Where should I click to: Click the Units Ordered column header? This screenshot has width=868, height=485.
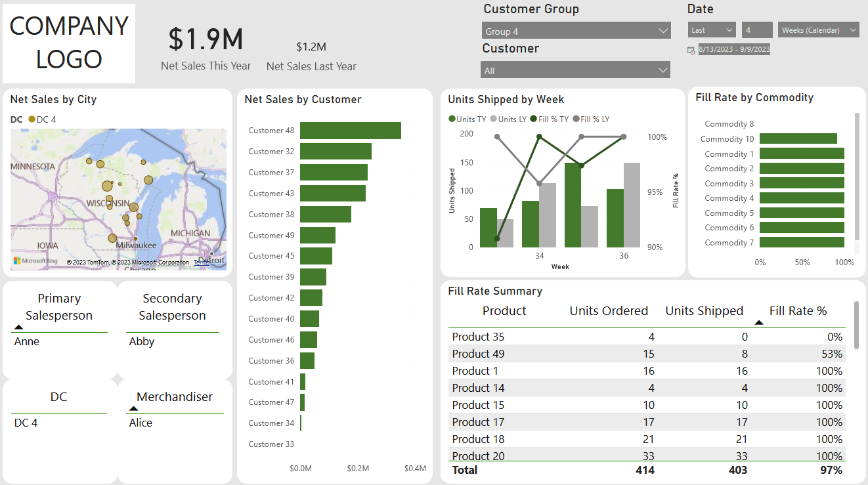[x=608, y=311]
